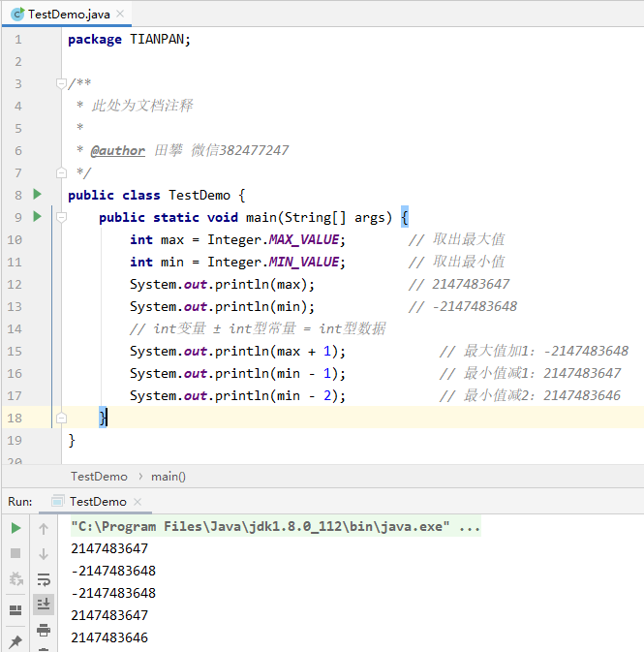The width and height of the screenshot is (644, 652).
Task: Close the TestDemo tab in Run panel
Action: 138,502
